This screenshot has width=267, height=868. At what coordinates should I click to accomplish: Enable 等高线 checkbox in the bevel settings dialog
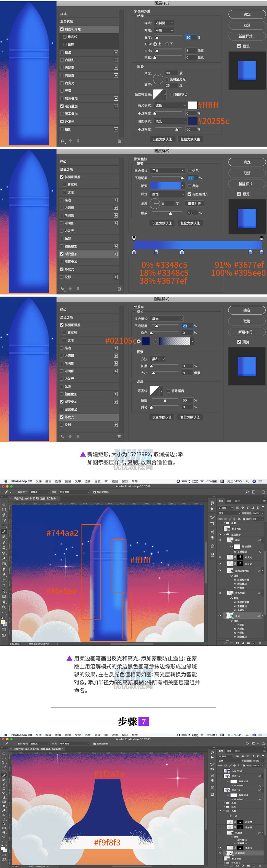point(65,37)
